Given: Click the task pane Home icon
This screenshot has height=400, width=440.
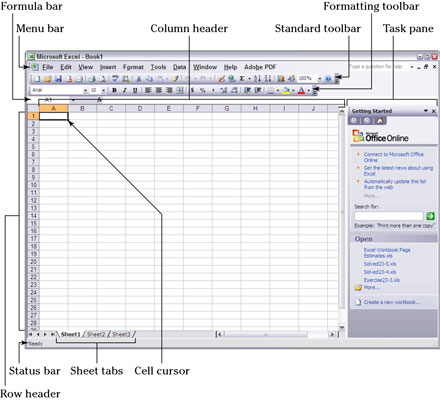Looking at the screenshot, I should click(380, 121).
